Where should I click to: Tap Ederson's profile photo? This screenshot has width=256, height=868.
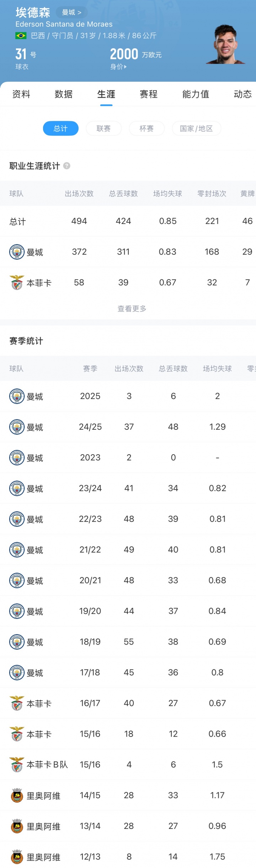tap(225, 44)
